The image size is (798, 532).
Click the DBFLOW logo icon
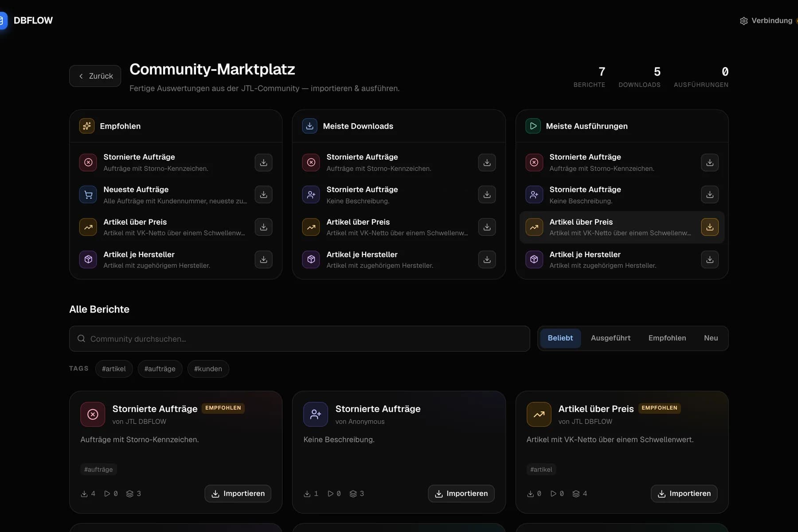tap(3, 20)
